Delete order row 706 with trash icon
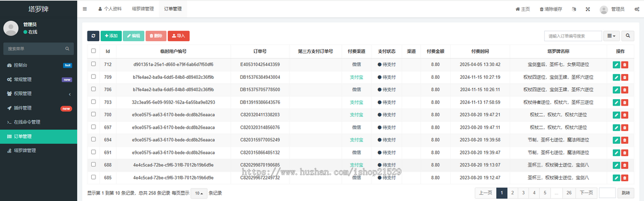 [625, 90]
